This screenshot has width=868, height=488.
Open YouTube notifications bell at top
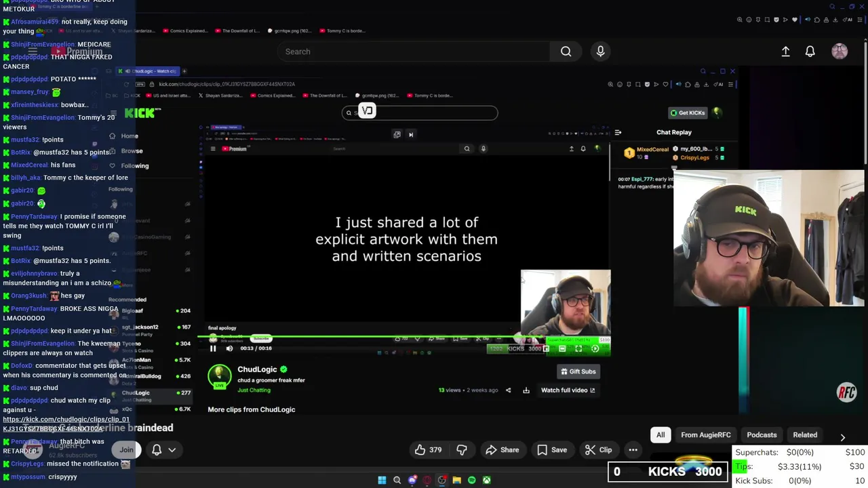[810, 52]
